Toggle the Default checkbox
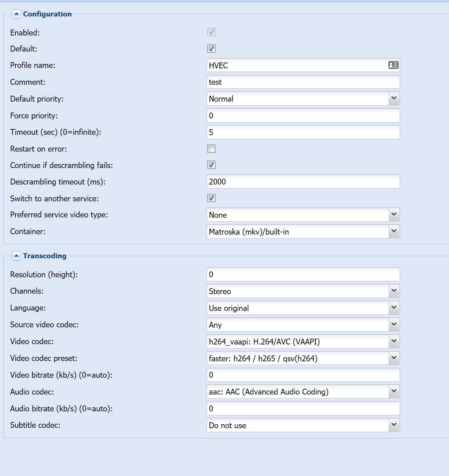Viewport: 449px width, 476px height. pyautogui.click(x=211, y=48)
